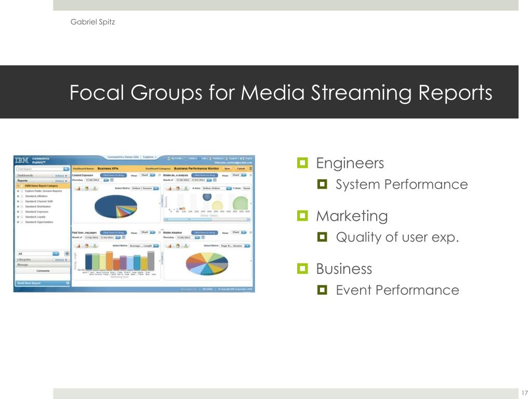Click Content Exposure pie chart
Viewport: 532px width, 399px height.
point(116,206)
